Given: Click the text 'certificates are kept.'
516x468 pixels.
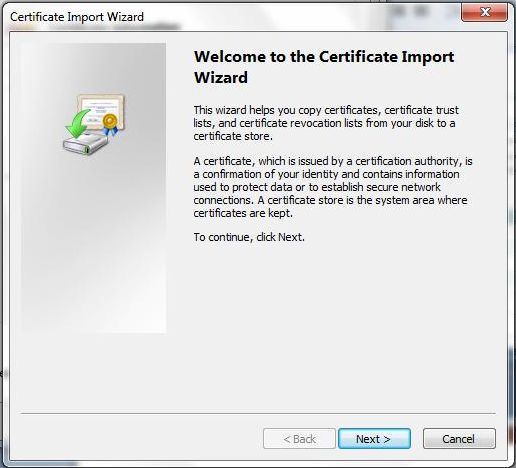Looking at the screenshot, I should coord(243,213).
